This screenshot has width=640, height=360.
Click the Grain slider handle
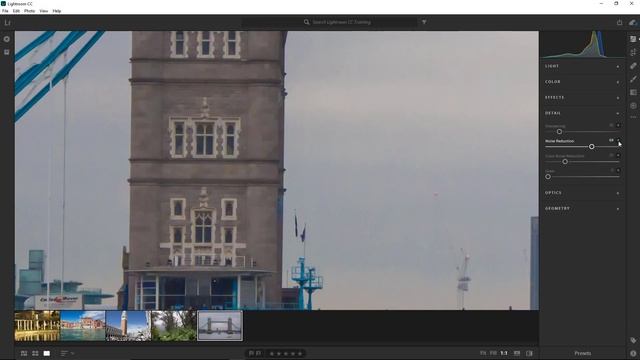coord(548,177)
